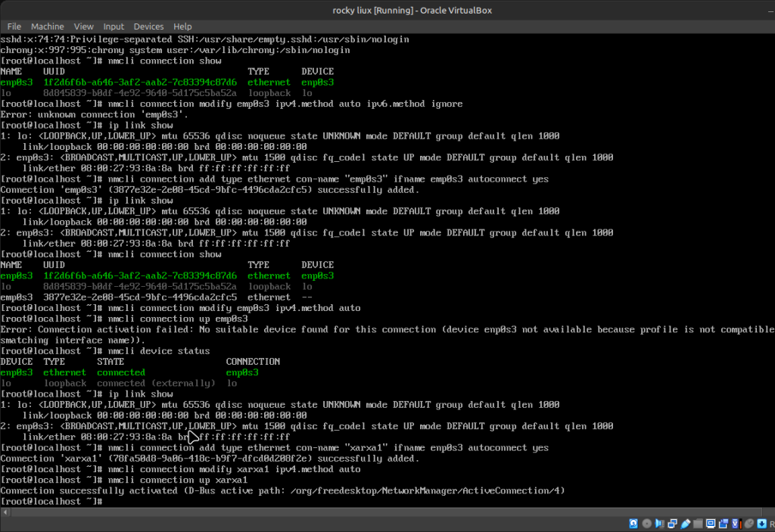Click the optical disk status icon
The image size is (775, 532).
click(647, 524)
